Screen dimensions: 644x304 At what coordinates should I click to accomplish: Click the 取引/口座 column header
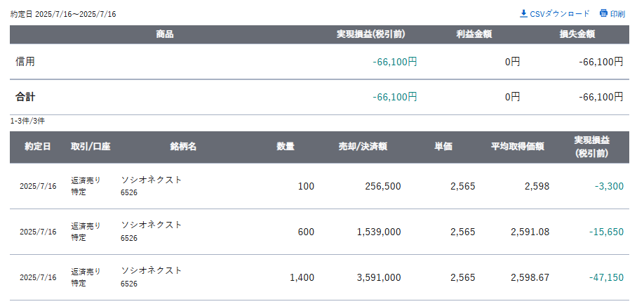pyautogui.click(x=90, y=147)
